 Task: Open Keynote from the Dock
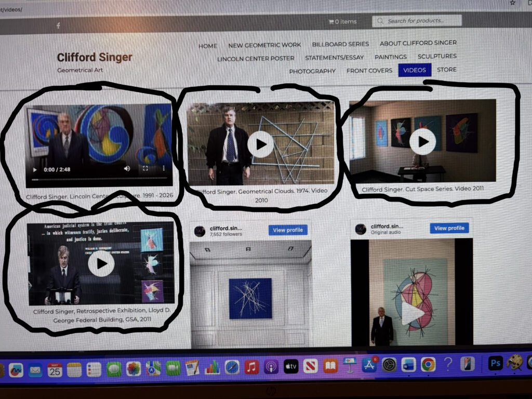350,365
